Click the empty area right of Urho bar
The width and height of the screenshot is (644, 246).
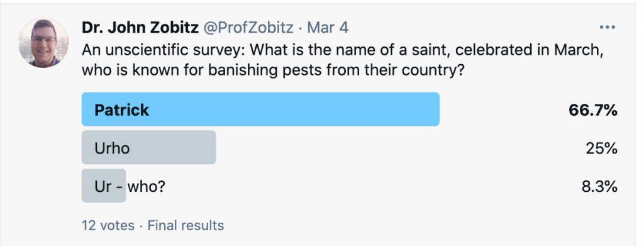pyautogui.click(x=398, y=148)
